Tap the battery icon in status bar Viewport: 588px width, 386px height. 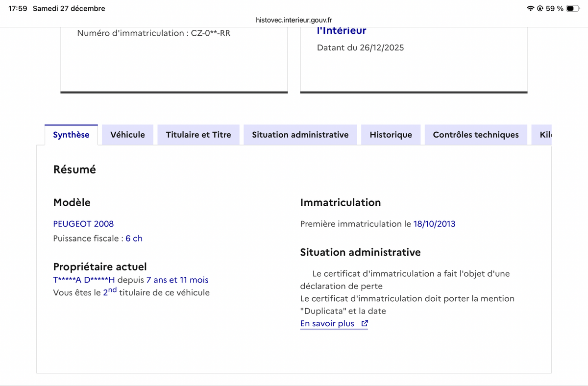pyautogui.click(x=573, y=8)
